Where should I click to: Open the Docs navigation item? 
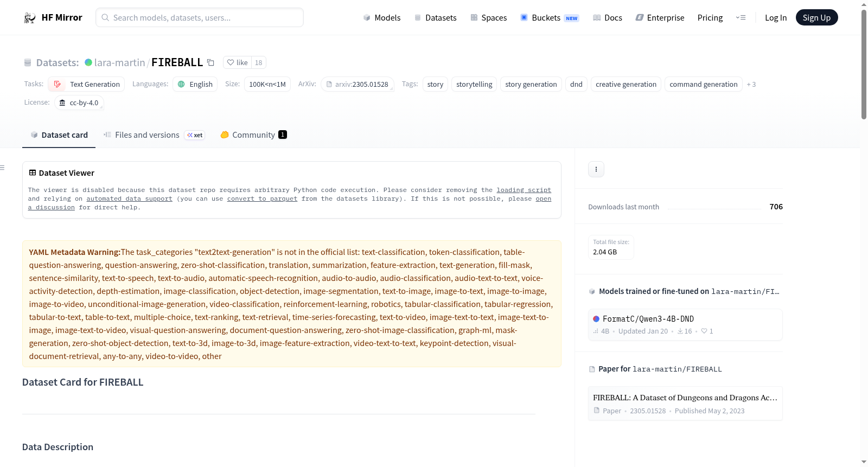(x=607, y=18)
